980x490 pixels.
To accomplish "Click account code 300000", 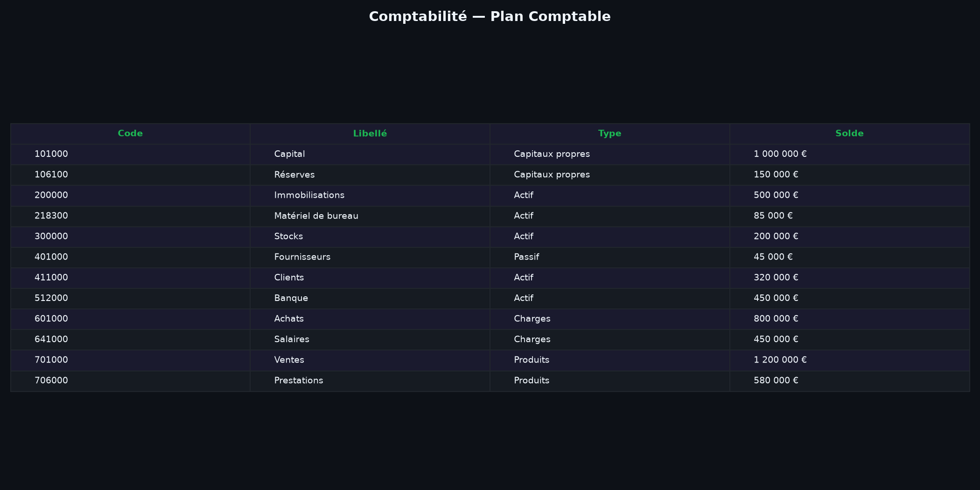I will tap(51, 237).
